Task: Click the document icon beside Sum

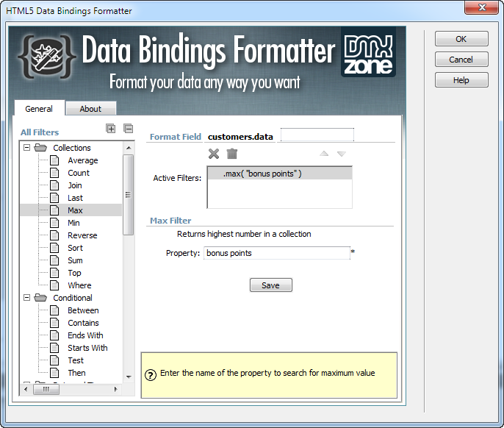Action: (x=54, y=260)
